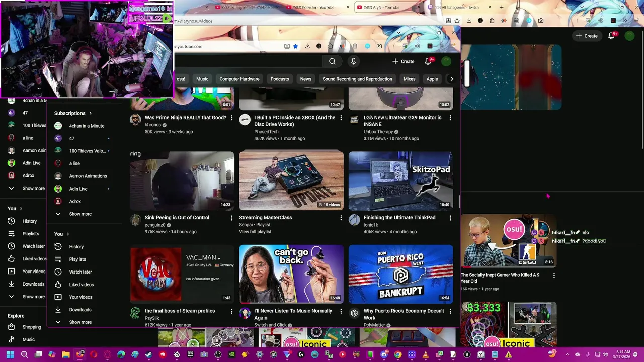Click the front window vertical scrollbar thumb
The image size is (644, 362).
coord(458,201)
